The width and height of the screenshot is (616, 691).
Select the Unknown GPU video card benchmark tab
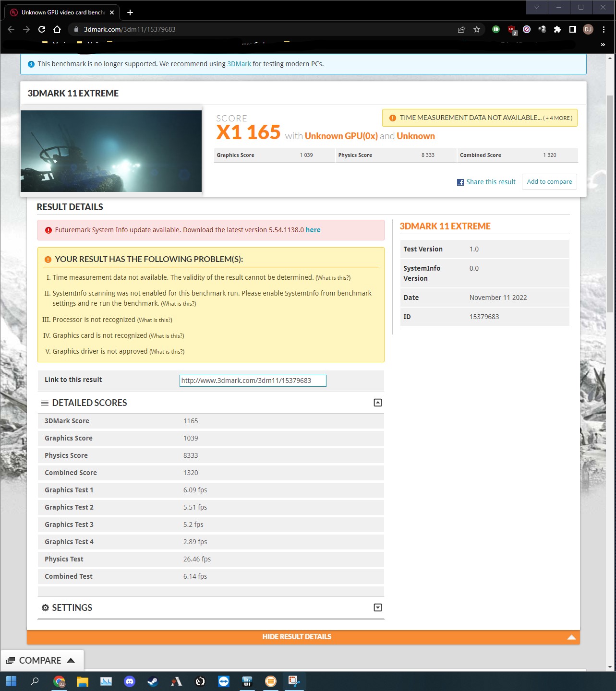(x=62, y=12)
